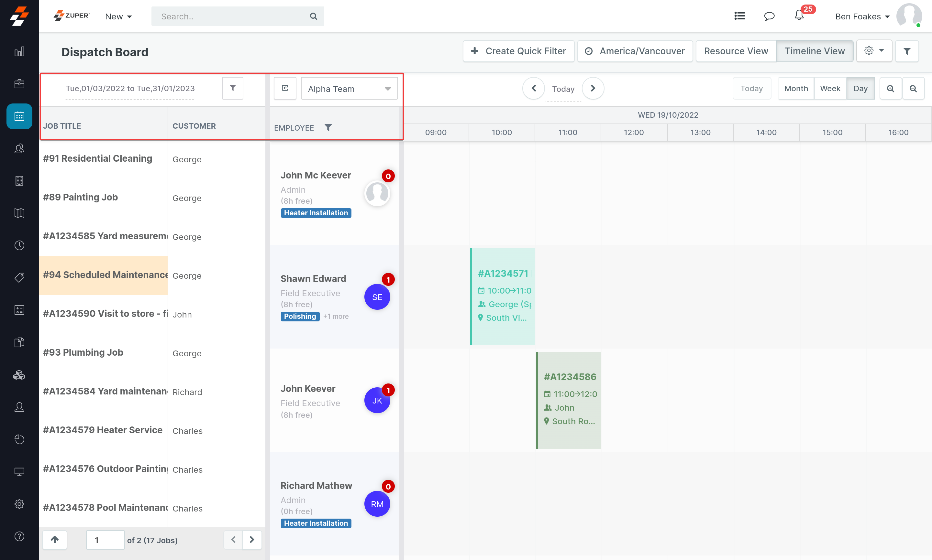Collapse the employee panel with the arrow icon
932x560 pixels.
[x=285, y=88]
